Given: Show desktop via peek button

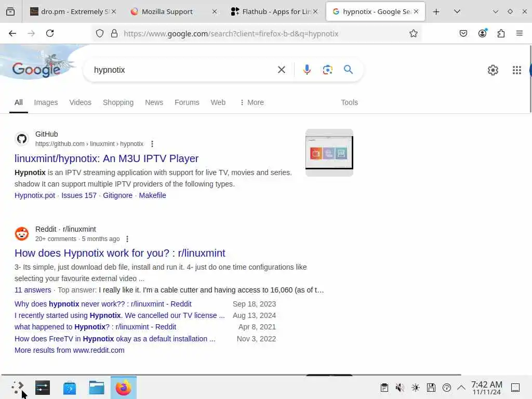Looking at the screenshot, I should tap(515, 388).
